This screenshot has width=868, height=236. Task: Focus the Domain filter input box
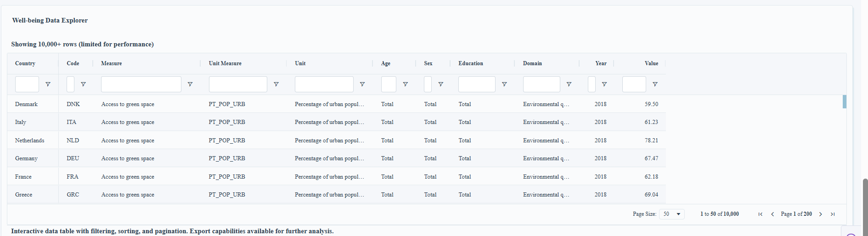(x=541, y=84)
